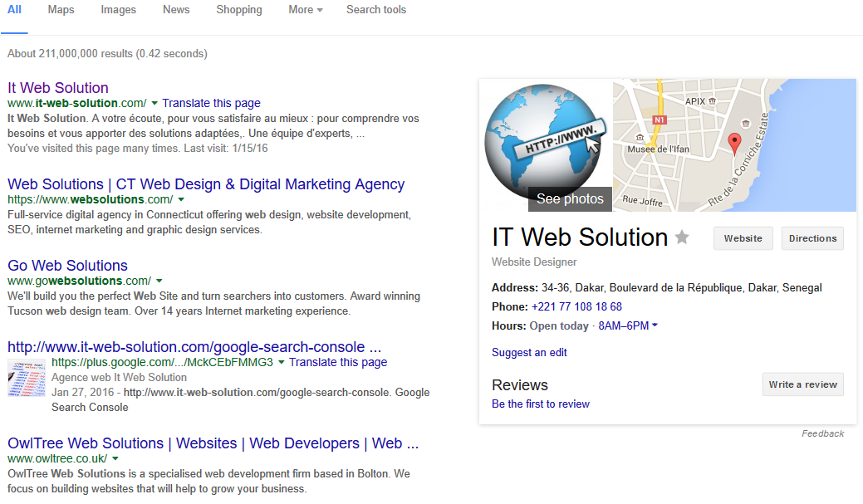Click the Website button
Viewport: 863px width, 504px height.
pyautogui.click(x=743, y=238)
